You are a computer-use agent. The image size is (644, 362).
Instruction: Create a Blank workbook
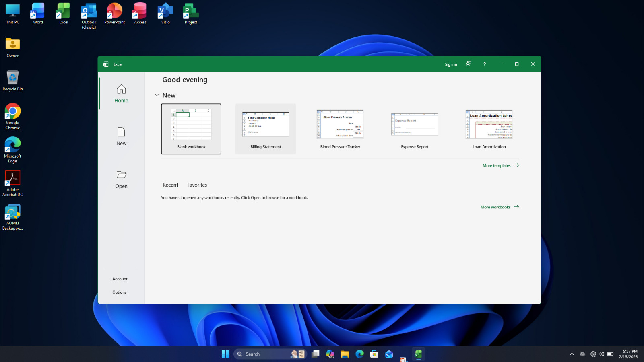coord(191,129)
